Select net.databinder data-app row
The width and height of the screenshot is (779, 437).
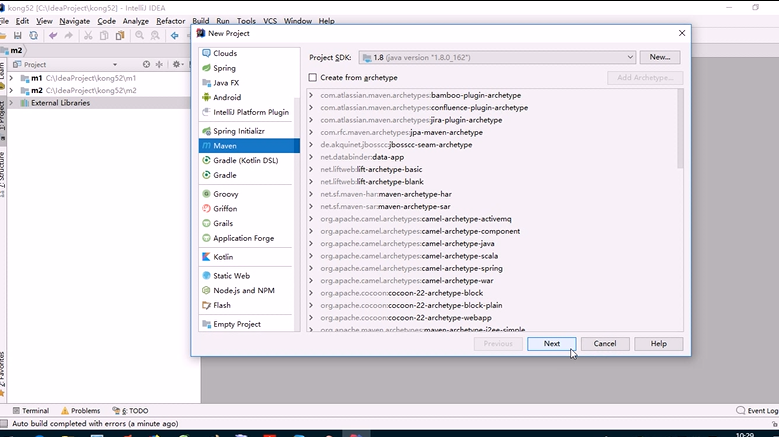point(492,157)
